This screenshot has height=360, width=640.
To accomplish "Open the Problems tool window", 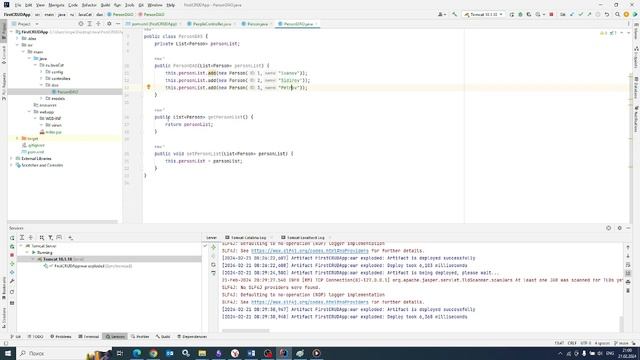I will pos(61,337).
